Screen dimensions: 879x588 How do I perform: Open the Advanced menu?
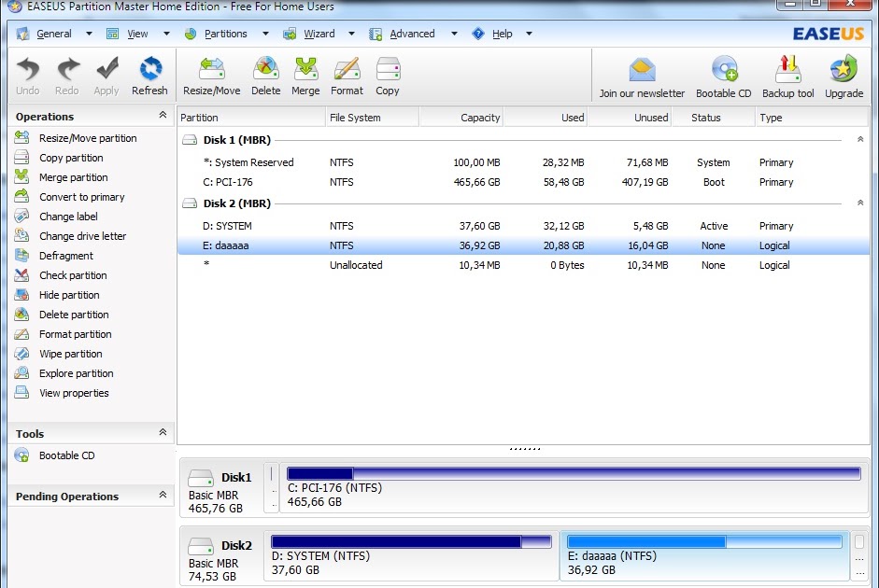coord(412,35)
